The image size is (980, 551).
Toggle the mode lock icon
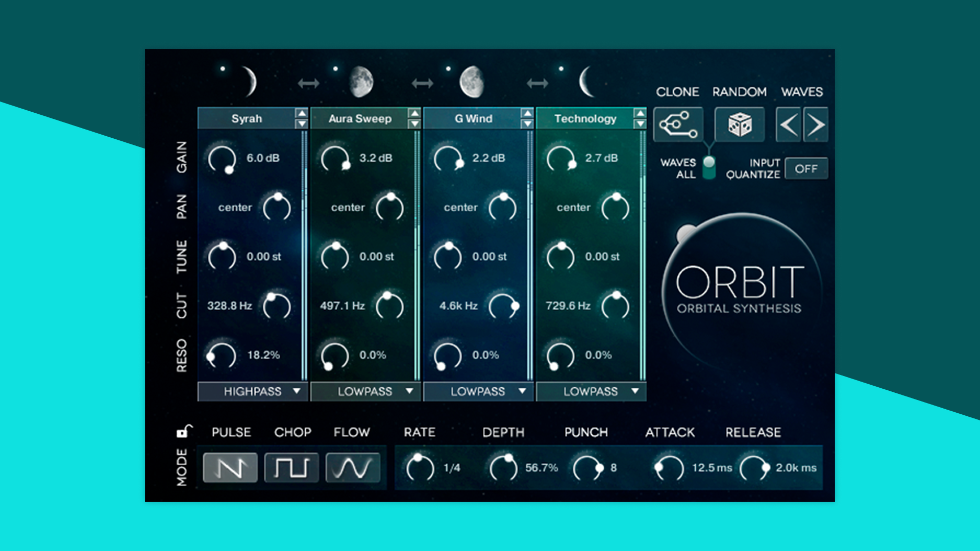185,431
